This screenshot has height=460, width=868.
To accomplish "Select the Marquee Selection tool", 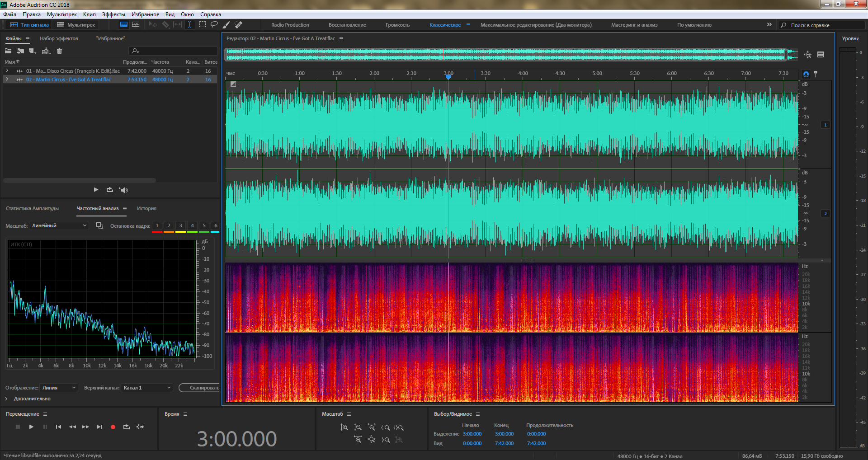I will pyautogui.click(x=203, y=25).
